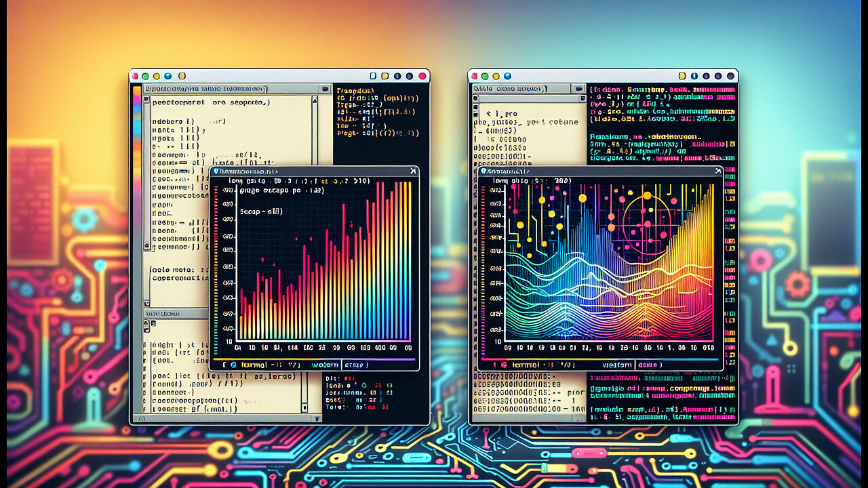Click the 'crap' button under the bar chart

(x=356, y=365)
